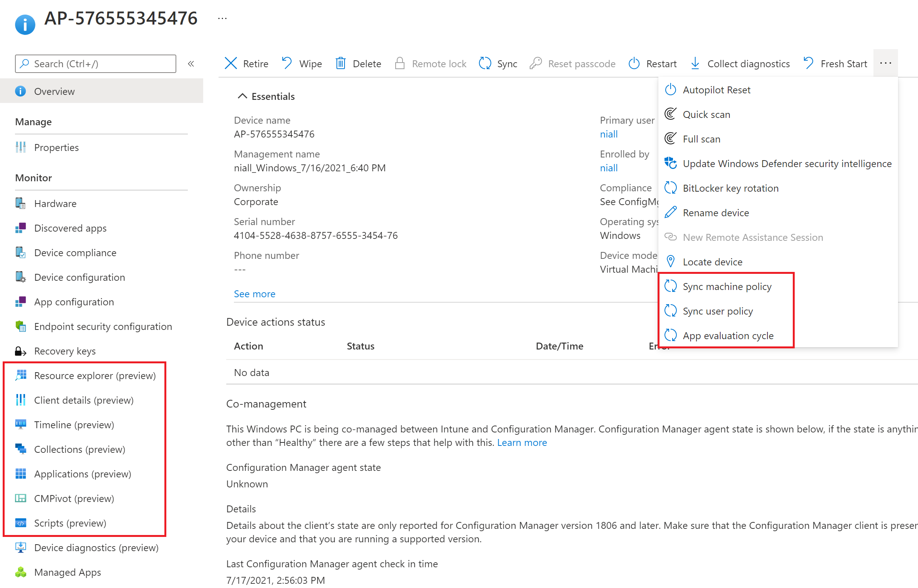Click the Restart button label
918x588 pixels.
pyautogui.click(x=661, y=64)
